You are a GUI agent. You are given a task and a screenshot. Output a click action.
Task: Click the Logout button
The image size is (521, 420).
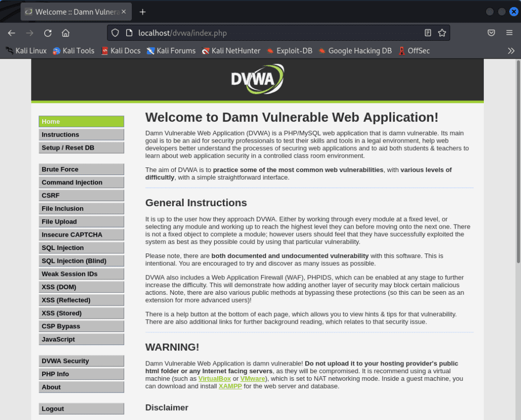click(81, 409)
